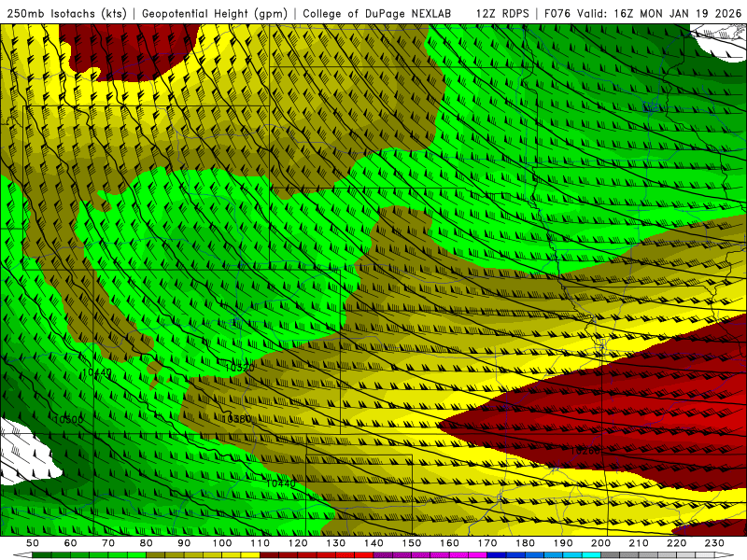Click the 230 value on the color scale

(714, 543)
